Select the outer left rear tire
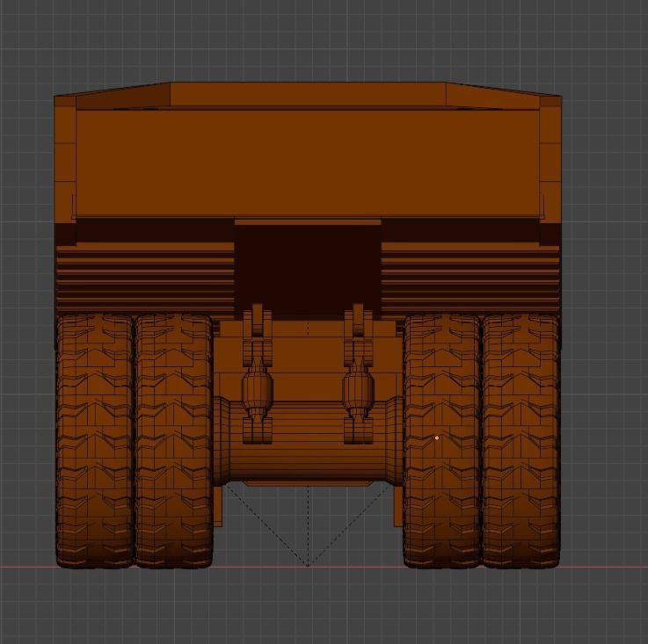 [95, 441]
